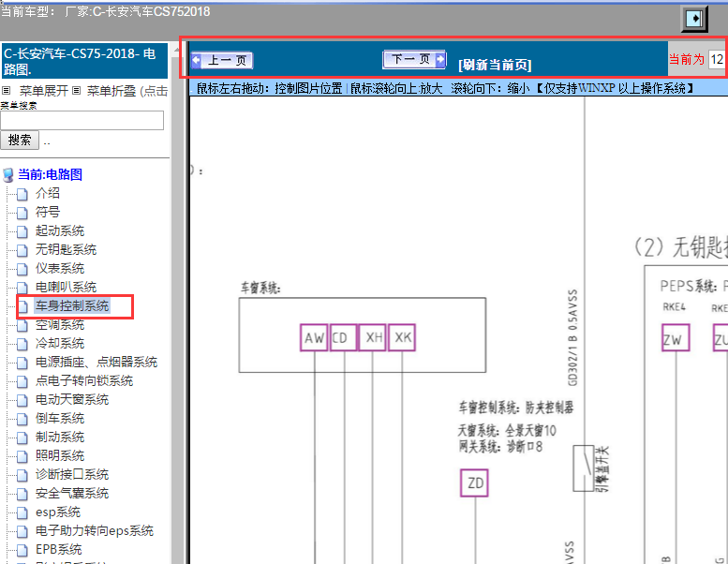Open the 安全气囊系统 tree item
The image size is (728, 564).
(72, 494)
